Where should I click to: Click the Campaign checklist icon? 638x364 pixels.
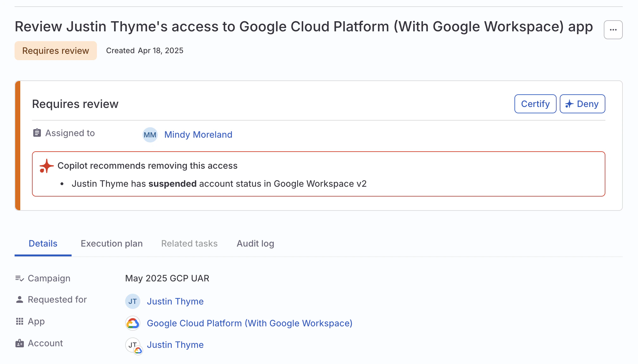click(20, 278)
